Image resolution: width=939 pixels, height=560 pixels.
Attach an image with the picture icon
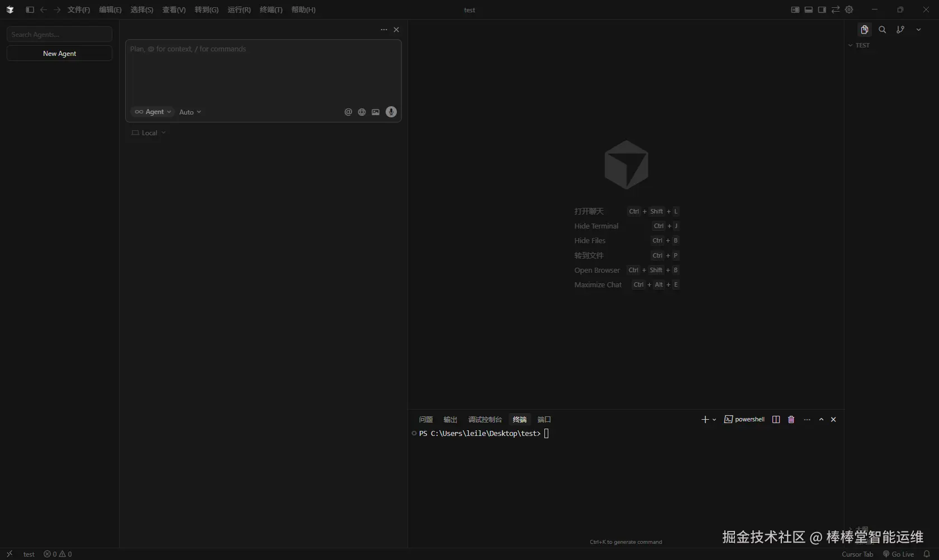376,112
